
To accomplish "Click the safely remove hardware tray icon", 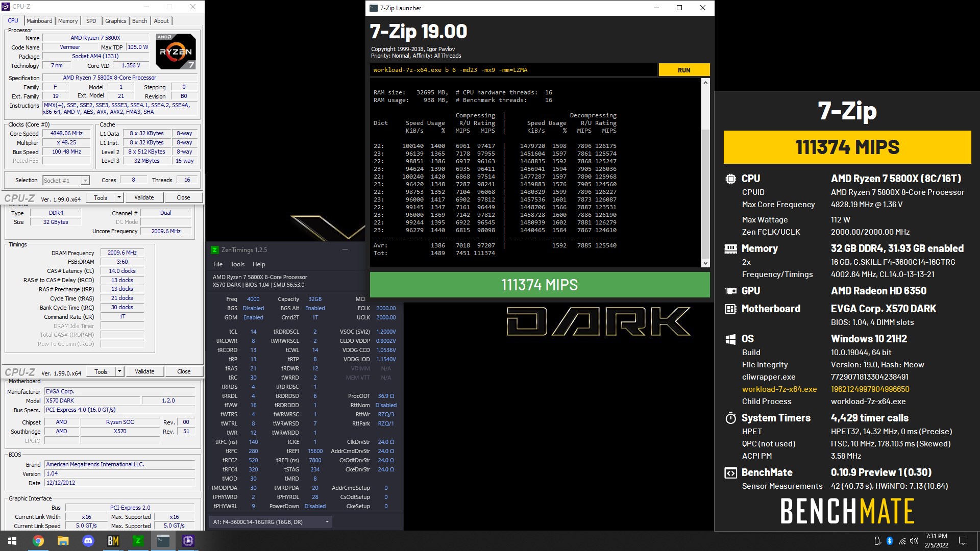I will (877, 541).
